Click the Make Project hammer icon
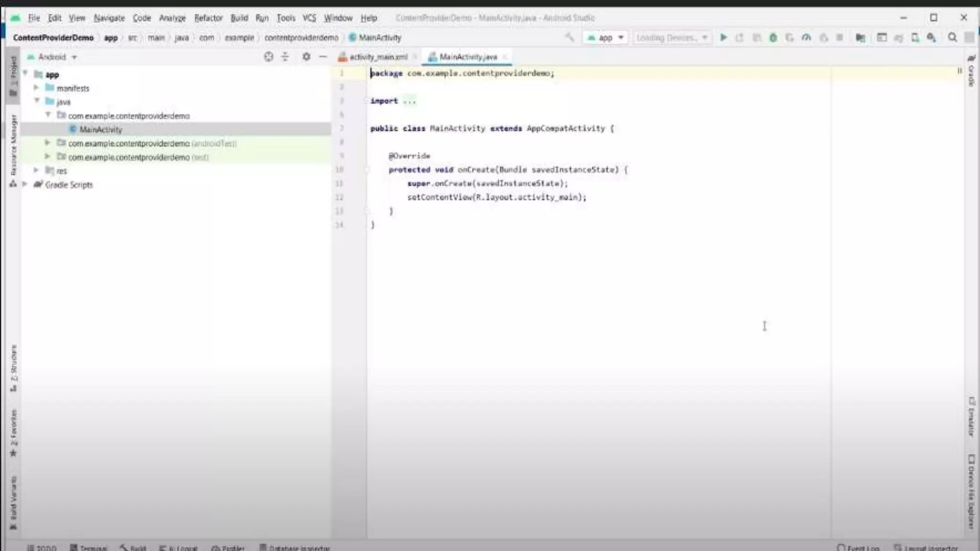The width and height of the screenshot is (980, 551). pyautogui.click(x=569, y=37)
